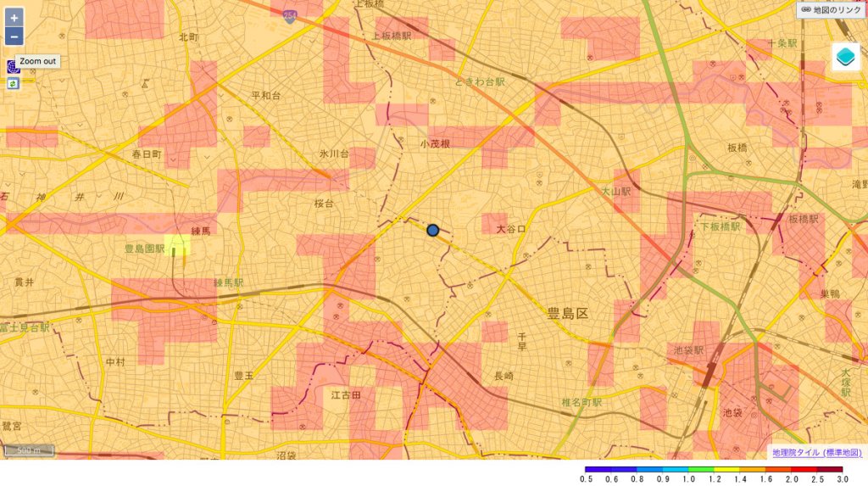Click the 254 route shield

point(291,16)
